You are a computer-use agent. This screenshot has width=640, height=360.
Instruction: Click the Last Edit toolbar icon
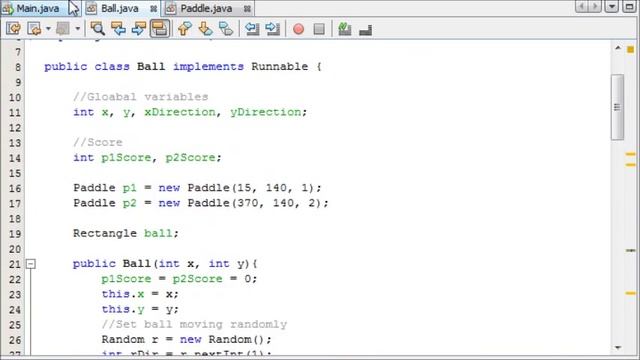(x=13, y=29)
